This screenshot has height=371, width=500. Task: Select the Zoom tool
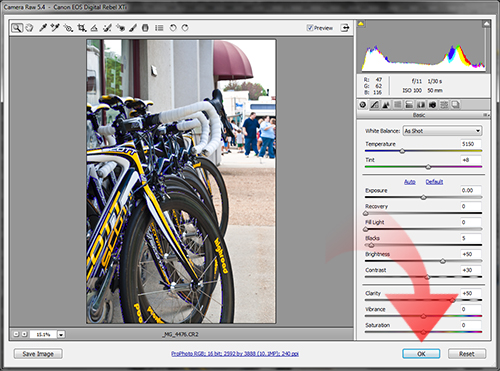17,28
